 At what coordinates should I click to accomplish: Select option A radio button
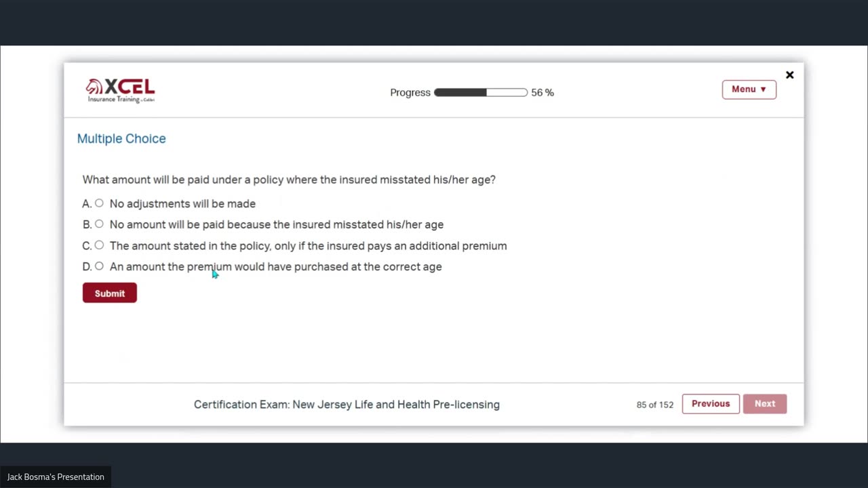(x=99, y=203)
